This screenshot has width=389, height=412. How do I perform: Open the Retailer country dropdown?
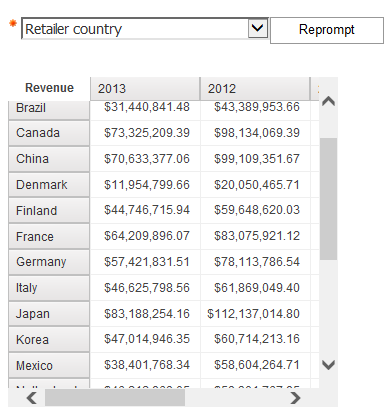(x=145, y=29)
